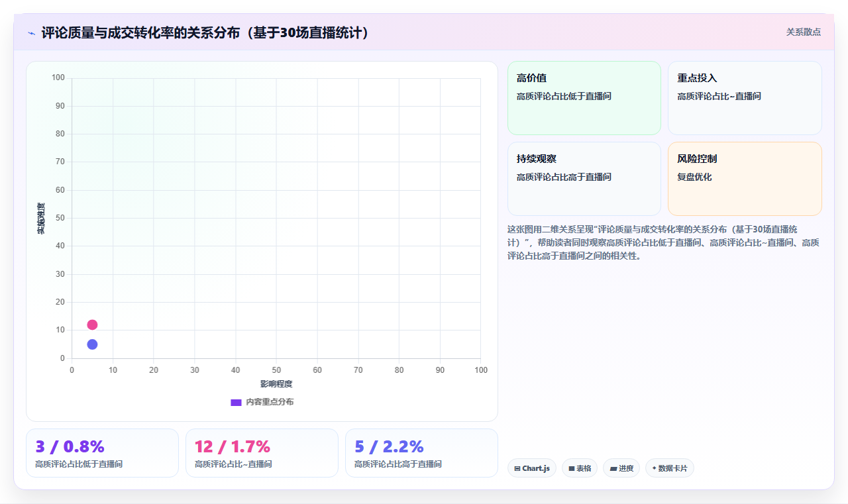Click the purple legend color box
This screenshot has height=504, width=848.
[x=236, y=402]
